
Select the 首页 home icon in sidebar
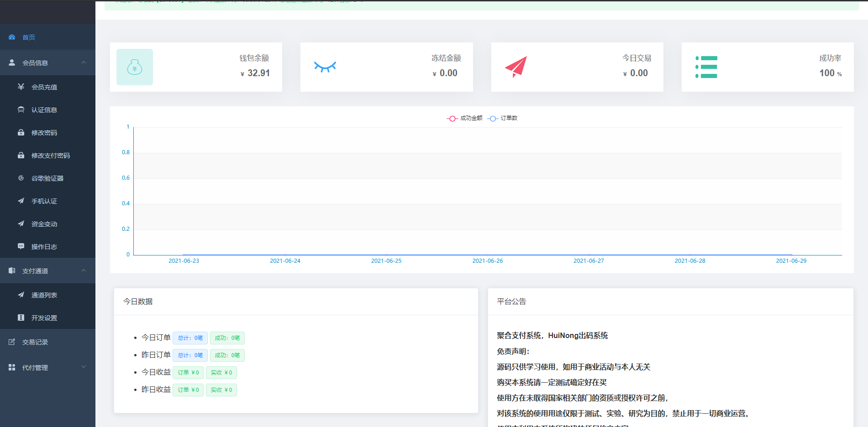(x=12, y=37)
